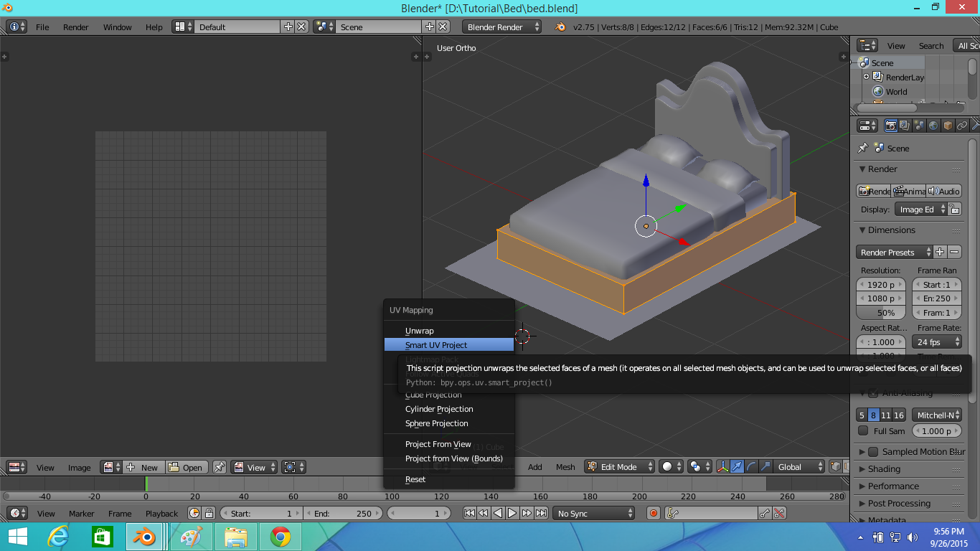This screenshot has width=980, height=551.
Task: Click the RenderLayers icon in the outliner
Action: pos(877,77)
